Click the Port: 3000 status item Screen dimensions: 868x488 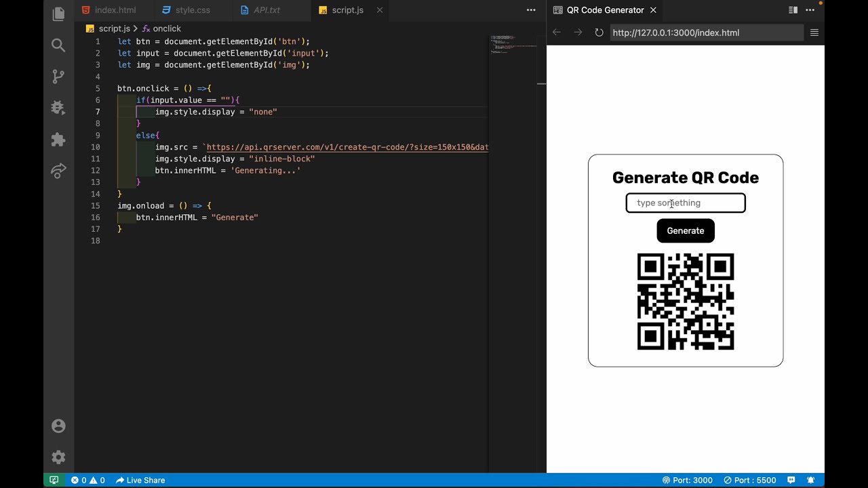point(687,480)
